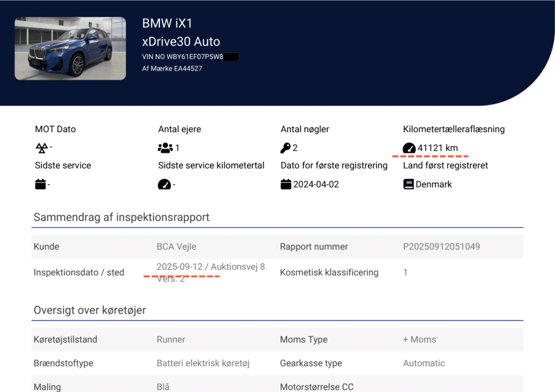The width and height of the screenshot is (555, 392).
Task: Click the Batteri elektrisk køretøj fuel value
Action: tap(203, 363)
